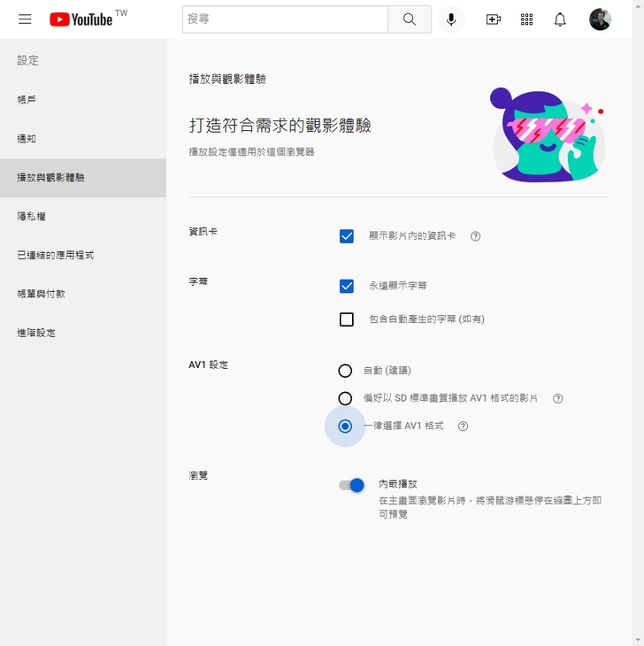Start voice search with microphone
This screenshot has height=646, width=644.
click(451, 19)
